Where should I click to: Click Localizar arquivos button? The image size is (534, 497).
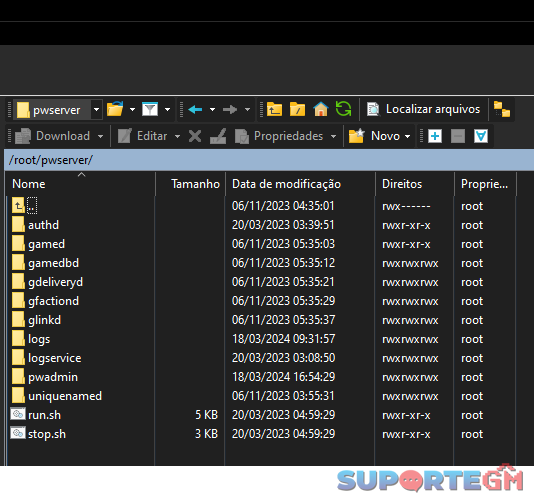point(423,109)
